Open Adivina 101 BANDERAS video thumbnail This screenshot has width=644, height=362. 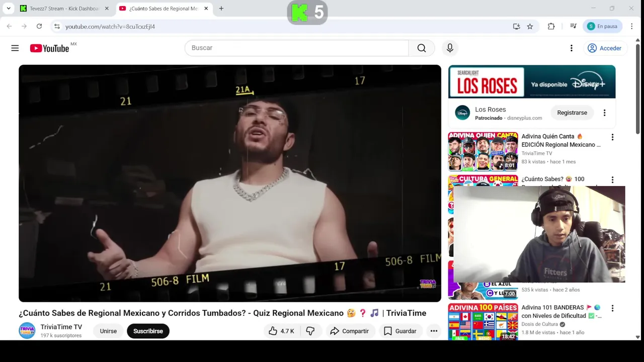(483, 322)
